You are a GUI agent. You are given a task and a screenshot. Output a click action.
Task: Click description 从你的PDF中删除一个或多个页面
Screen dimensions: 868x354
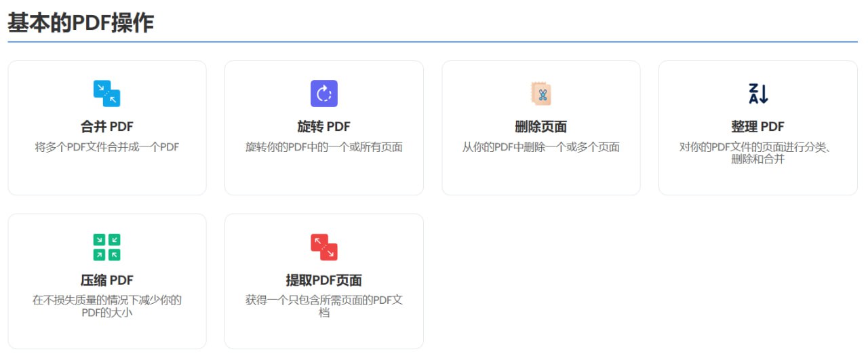coord(540,147)
